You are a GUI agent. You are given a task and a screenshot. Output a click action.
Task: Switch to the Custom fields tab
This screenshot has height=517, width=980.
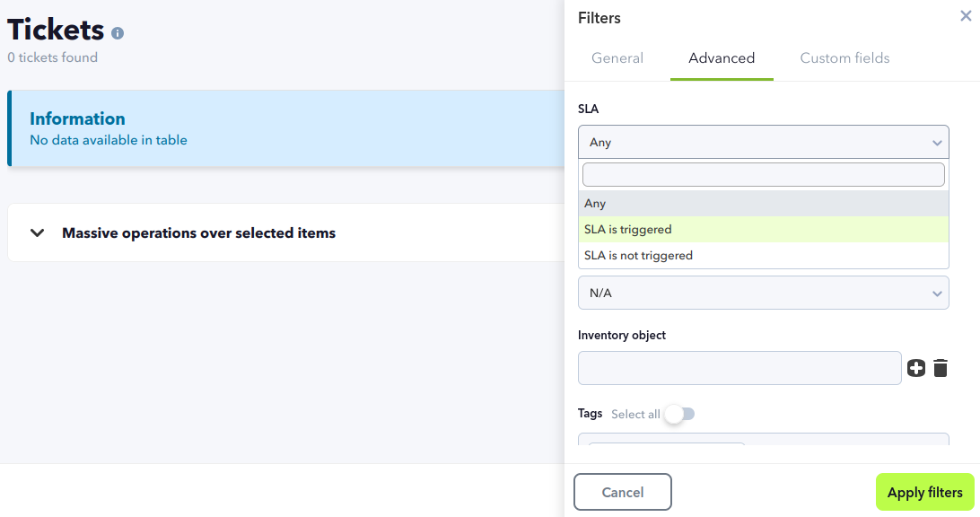click(844, 58)
